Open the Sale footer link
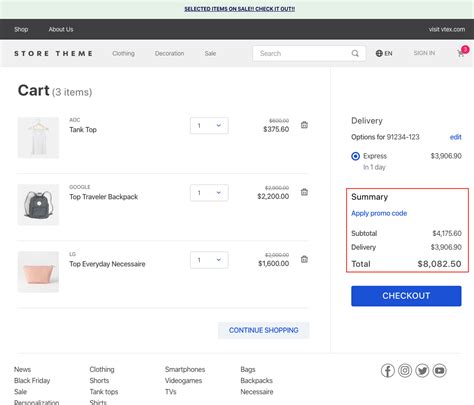 20,392
